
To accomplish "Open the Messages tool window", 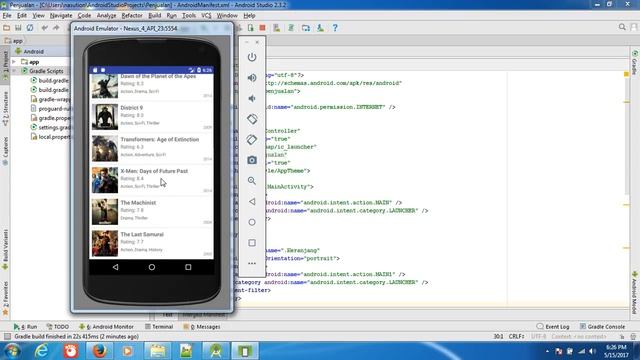I will [202, 327].
